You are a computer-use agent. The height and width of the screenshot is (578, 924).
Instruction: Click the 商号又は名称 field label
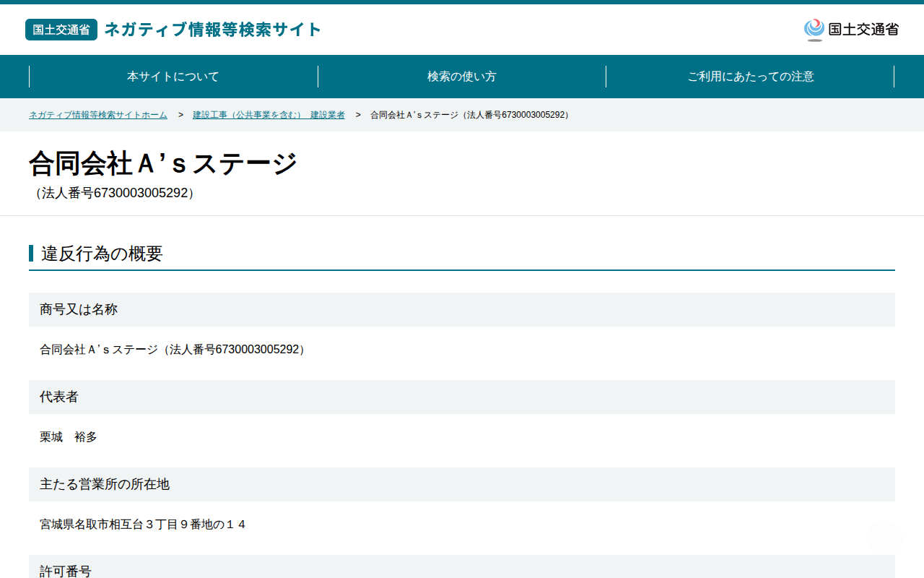tap(79, 309)
